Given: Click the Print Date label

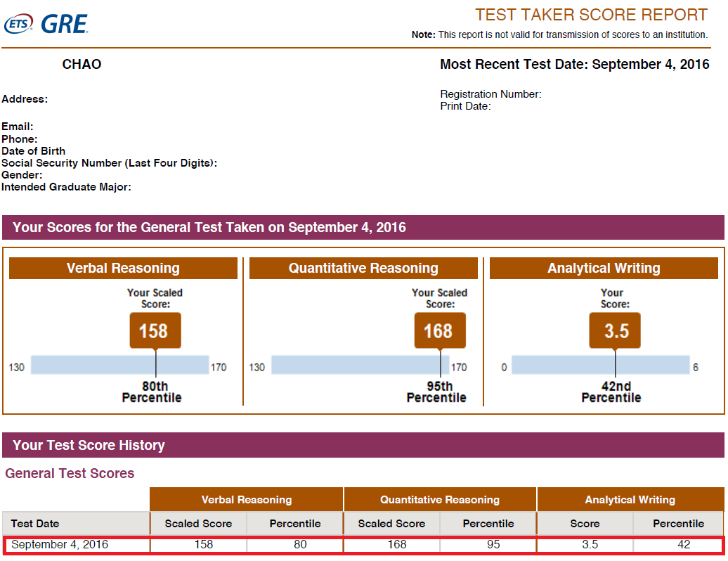Looking at the screenshot, I should [x=465, y=106].
